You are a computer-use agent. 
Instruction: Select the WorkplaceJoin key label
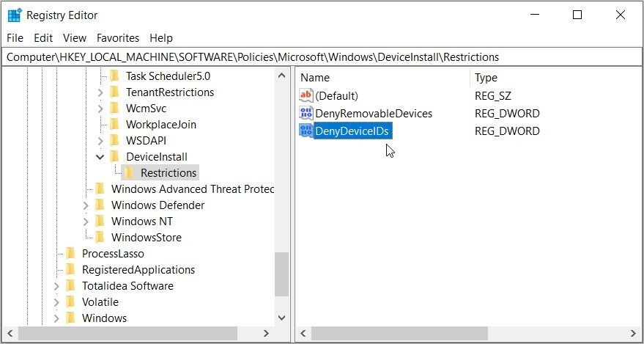(x=161, y=125)
